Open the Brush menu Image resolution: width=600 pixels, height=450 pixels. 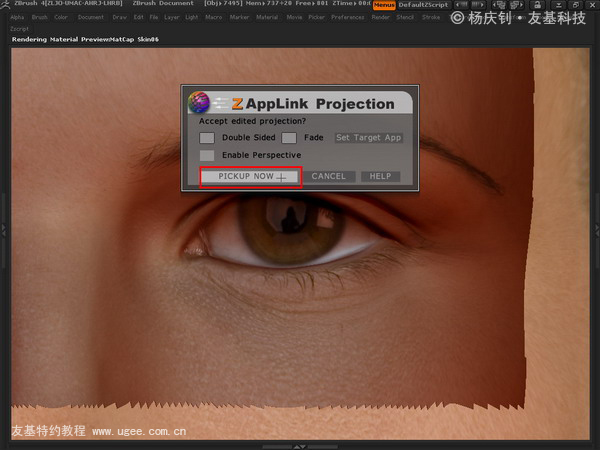[x=39, y=17]
